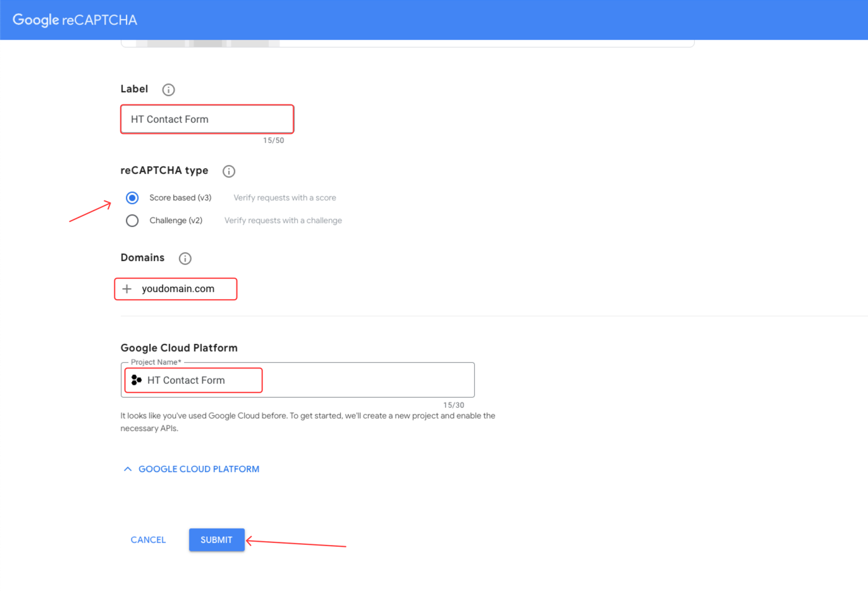Click "Verify requests with a score" description
This screenshot has width=868, height=593.
284,198
